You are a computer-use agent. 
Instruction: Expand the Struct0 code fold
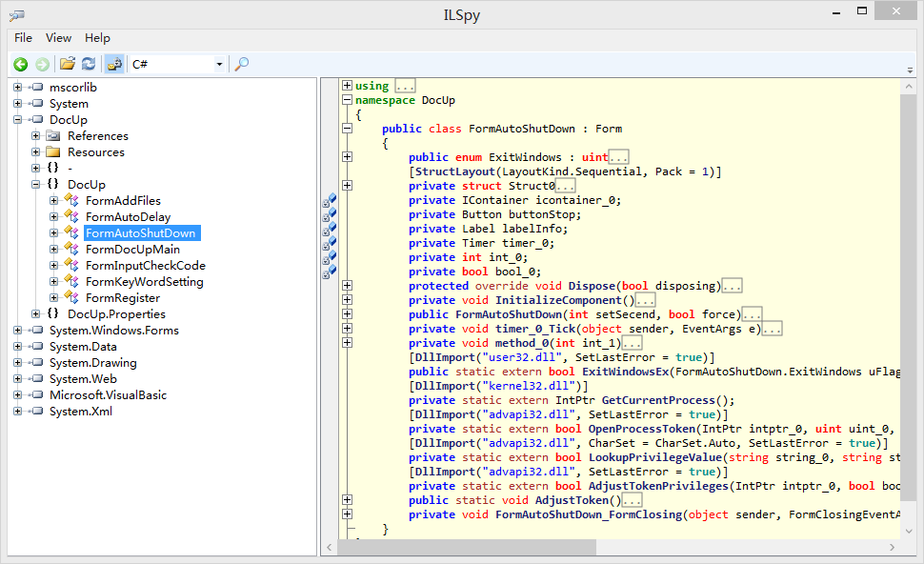coord(347,185)
